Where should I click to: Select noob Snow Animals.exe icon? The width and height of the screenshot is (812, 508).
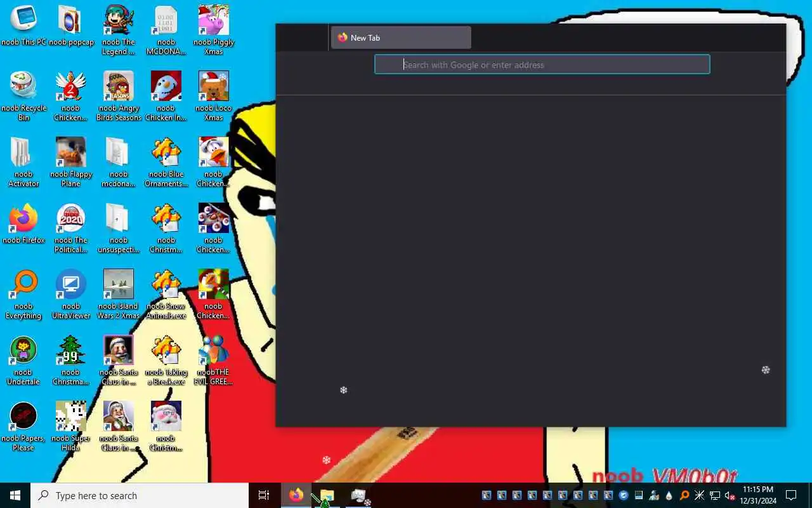pyautogui.click(x=166, y=295)
